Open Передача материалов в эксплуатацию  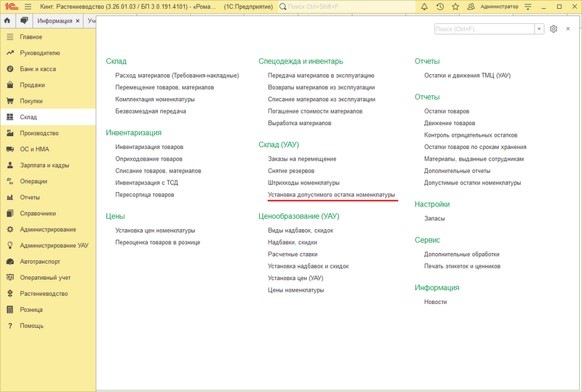pos(321,76)
